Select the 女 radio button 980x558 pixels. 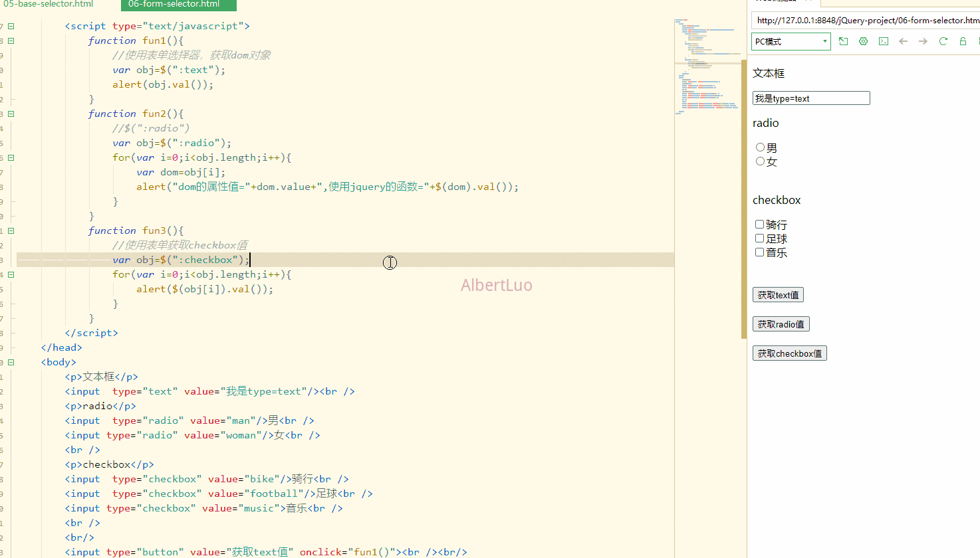tap(760, 161)
